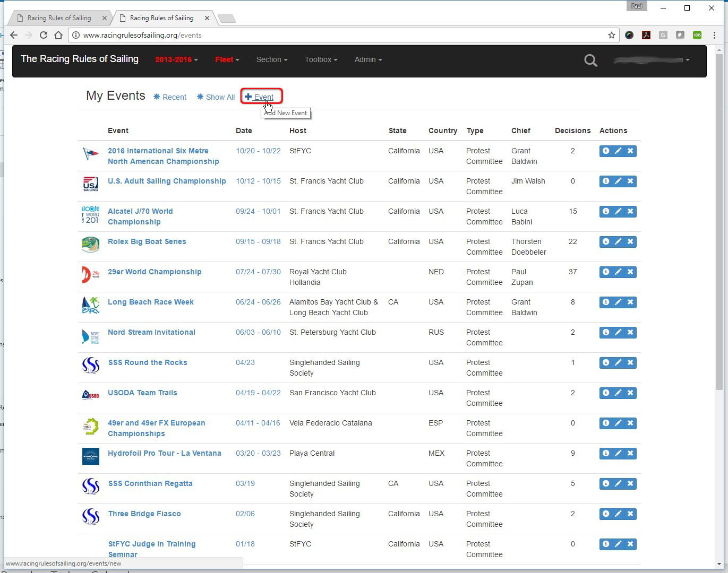Click the vertical page scrollbar

click(x=720, y=223)
